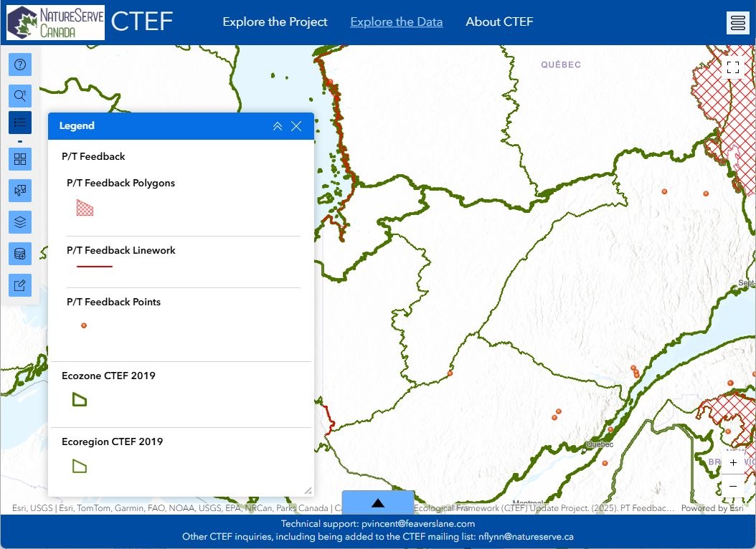The width and height of the screenshot is (756, 549).
Task: Open the About CTEF page
Action: pos(499,22)
